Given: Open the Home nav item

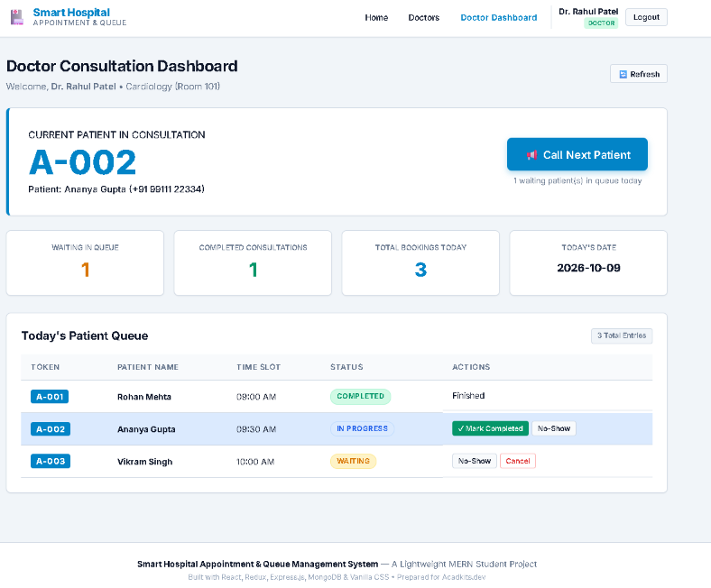Looking at the screenshot, I should (x=376, y=18).
